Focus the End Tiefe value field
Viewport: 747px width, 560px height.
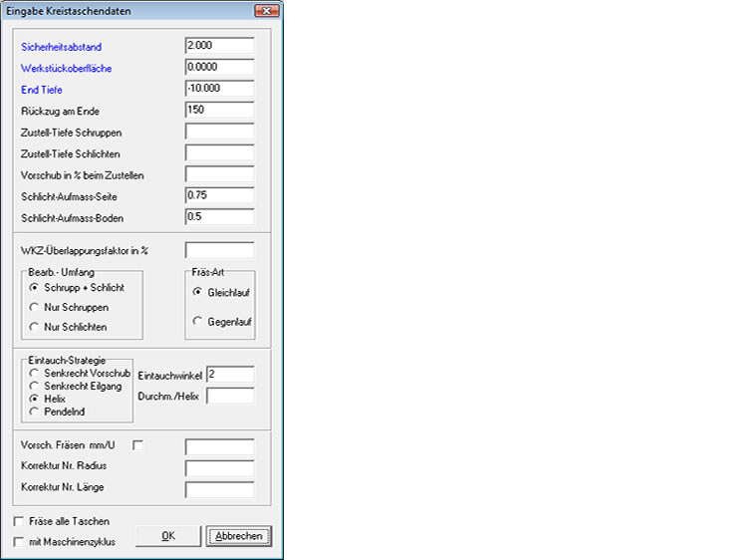click(219, 89)
